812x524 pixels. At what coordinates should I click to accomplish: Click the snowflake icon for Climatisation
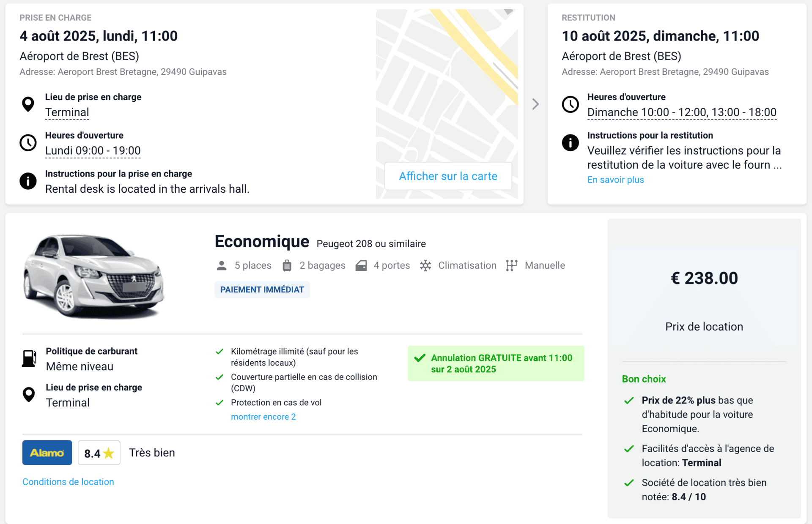[425, 265]
